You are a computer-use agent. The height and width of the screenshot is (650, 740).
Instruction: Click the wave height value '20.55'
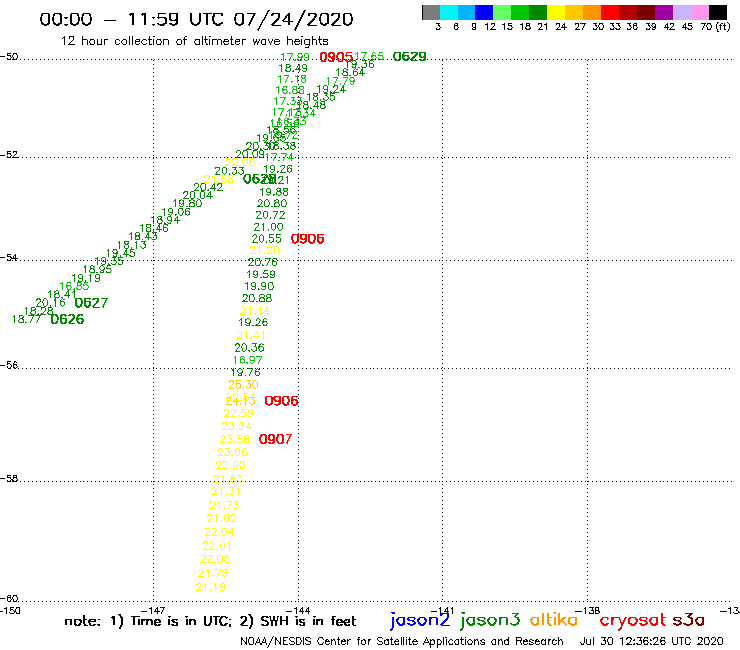[266, 239]
